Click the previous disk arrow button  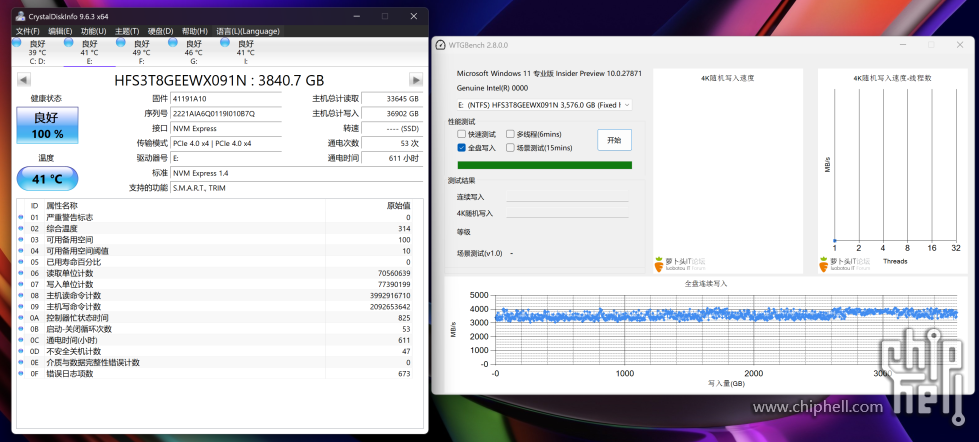click(24, 80)
